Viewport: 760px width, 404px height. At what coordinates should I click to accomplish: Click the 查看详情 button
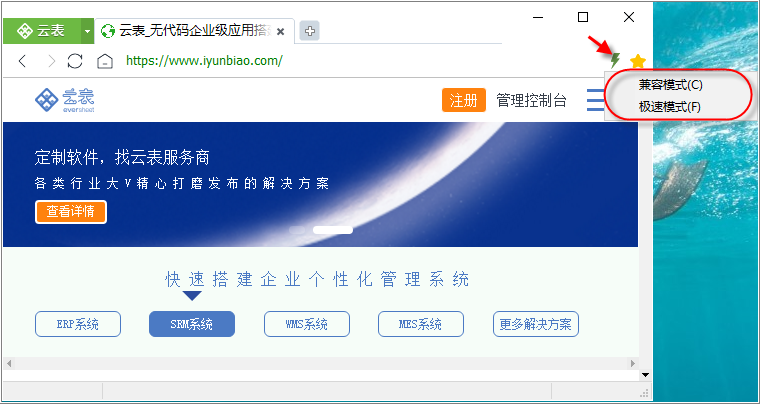click(x=71, y=212)
